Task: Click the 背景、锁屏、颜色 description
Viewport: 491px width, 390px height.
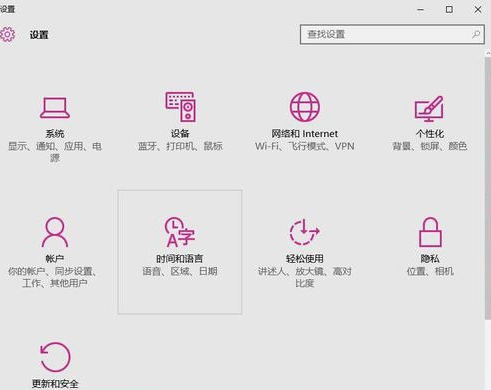Action: click(430, 146)
